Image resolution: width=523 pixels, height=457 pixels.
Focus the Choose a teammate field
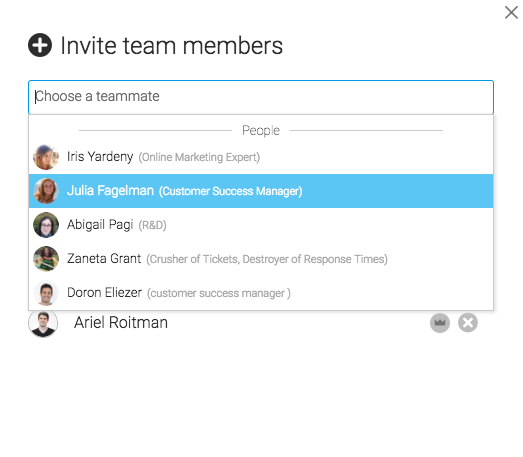261,97
